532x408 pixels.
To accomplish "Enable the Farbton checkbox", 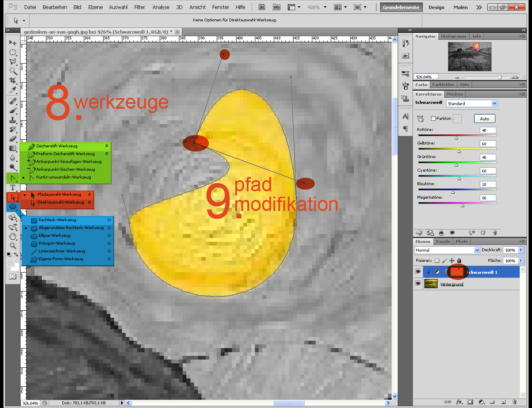I will pyautogui.click(x=433, y=119).
